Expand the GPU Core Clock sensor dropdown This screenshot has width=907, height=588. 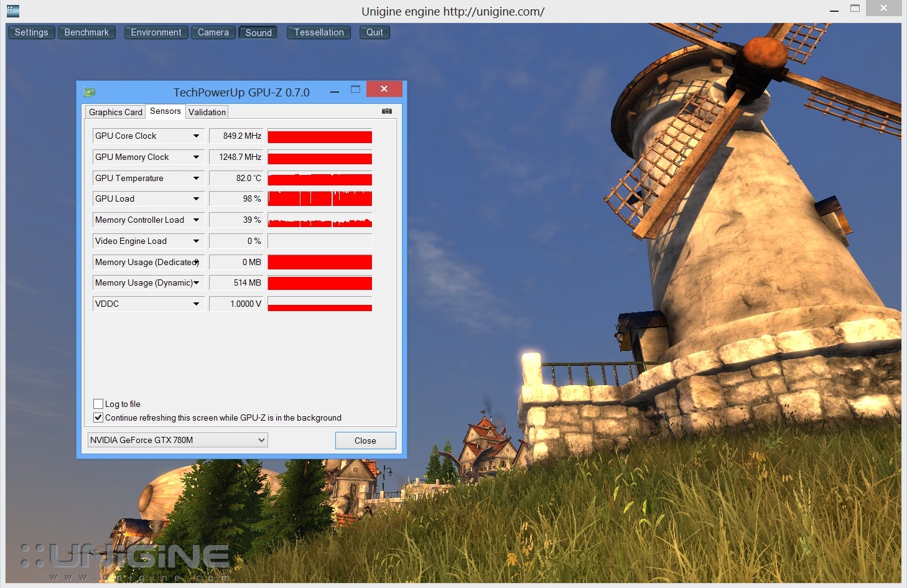[196, 136]
